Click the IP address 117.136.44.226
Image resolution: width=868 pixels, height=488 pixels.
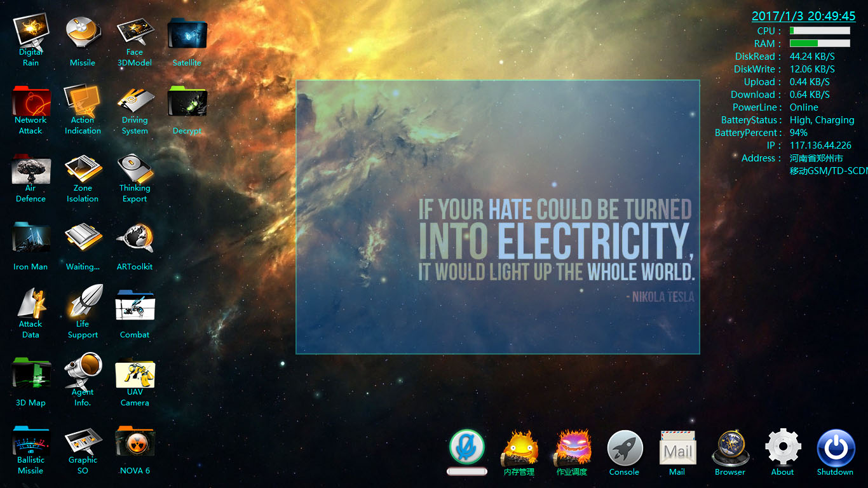(x=820, y=146)
